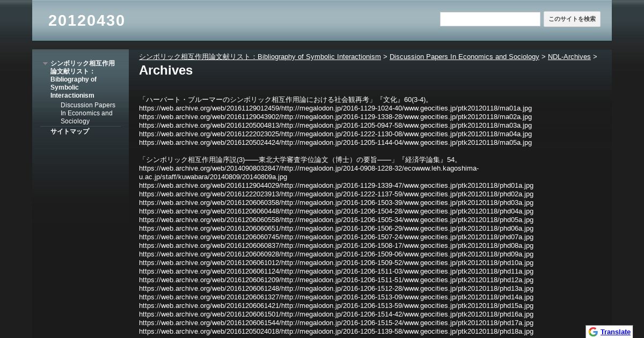Open sidebar Discussion Papers In Economics and Sociology

pyautogui.click(x=89, y=113)
